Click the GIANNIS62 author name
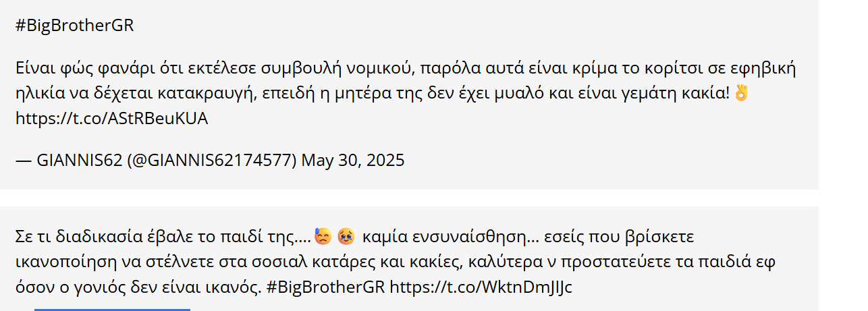This screenshot has height=311, width=868. 78,161
